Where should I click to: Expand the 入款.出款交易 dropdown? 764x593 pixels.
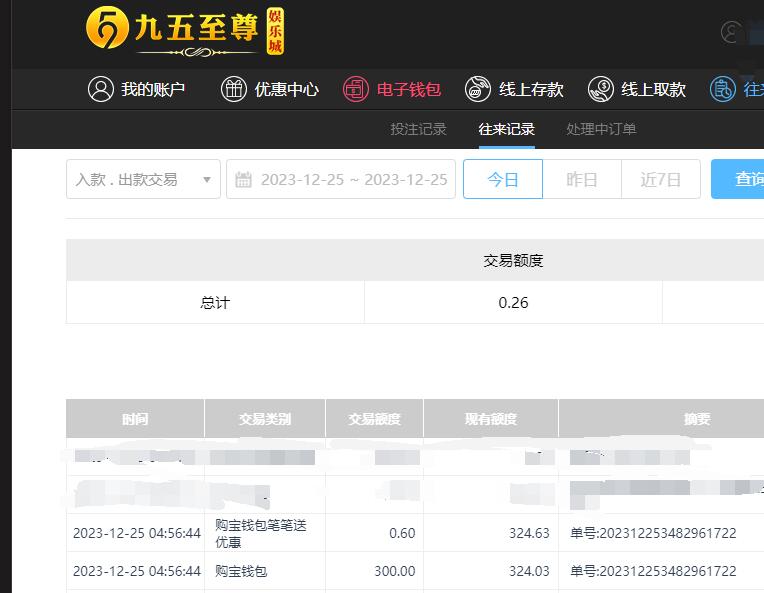143,179
